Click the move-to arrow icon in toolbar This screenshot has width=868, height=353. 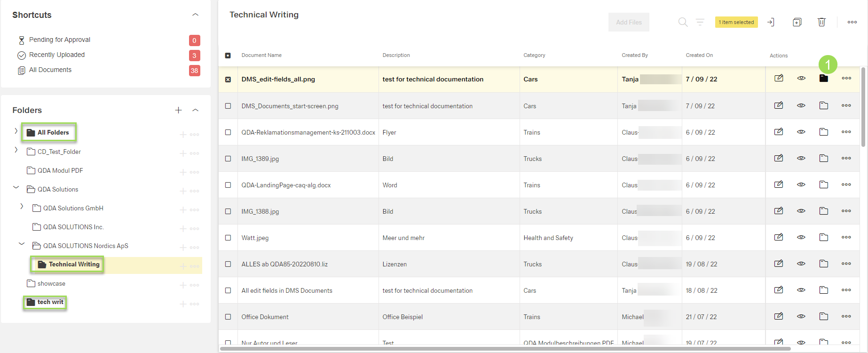[x=771, y=22]
